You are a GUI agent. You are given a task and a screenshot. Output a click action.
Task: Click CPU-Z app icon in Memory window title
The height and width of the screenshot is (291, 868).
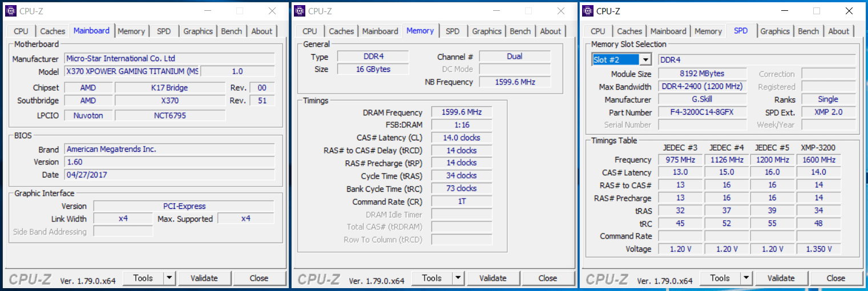tap(300, 11)
